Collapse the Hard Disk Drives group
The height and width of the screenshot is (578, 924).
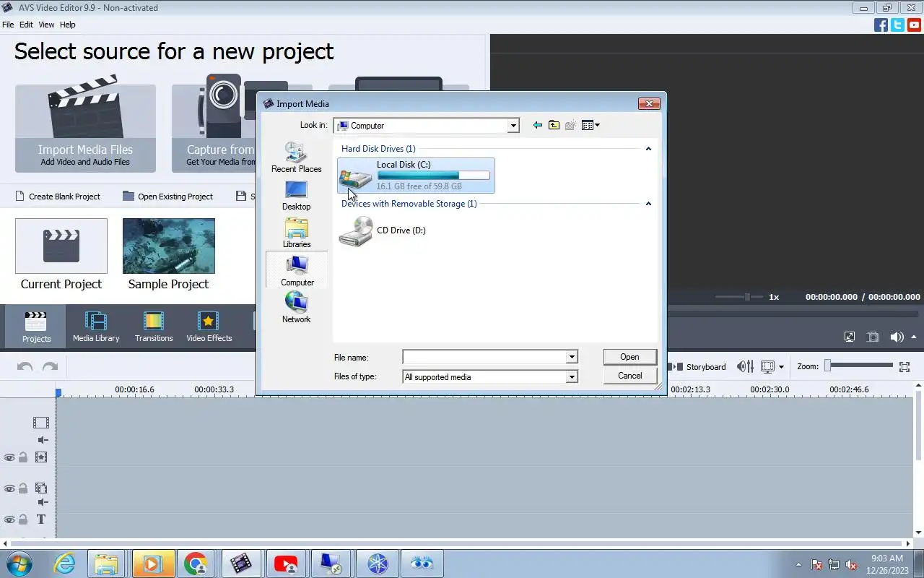pyautogui.click(x=648, y=149)
